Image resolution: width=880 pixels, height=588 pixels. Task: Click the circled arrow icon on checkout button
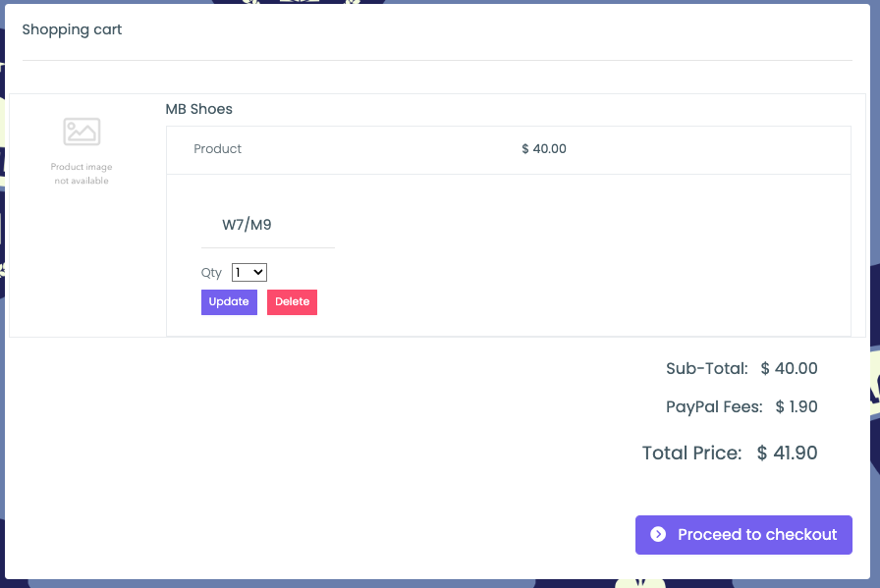click(658, 534)
